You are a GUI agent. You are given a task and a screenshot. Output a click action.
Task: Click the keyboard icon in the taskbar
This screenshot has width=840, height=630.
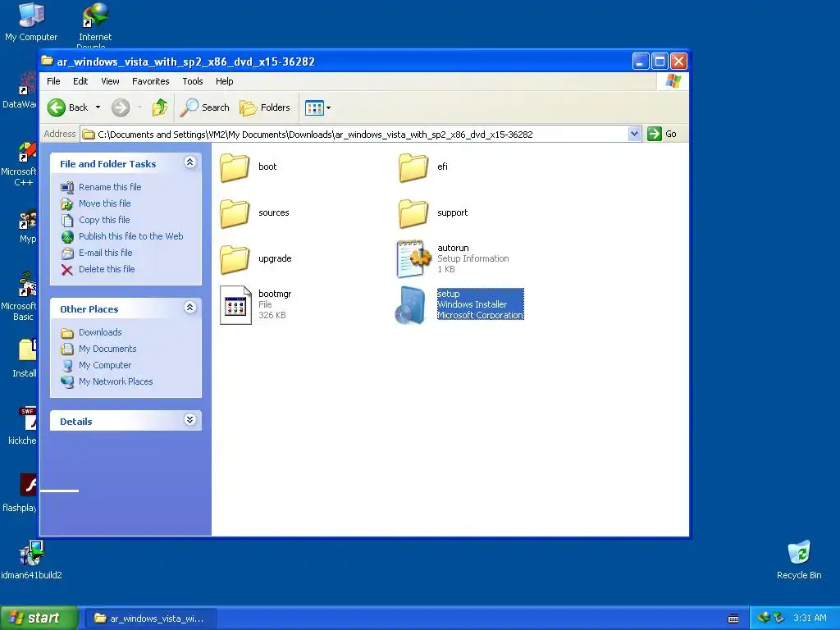tap(733, 619)
